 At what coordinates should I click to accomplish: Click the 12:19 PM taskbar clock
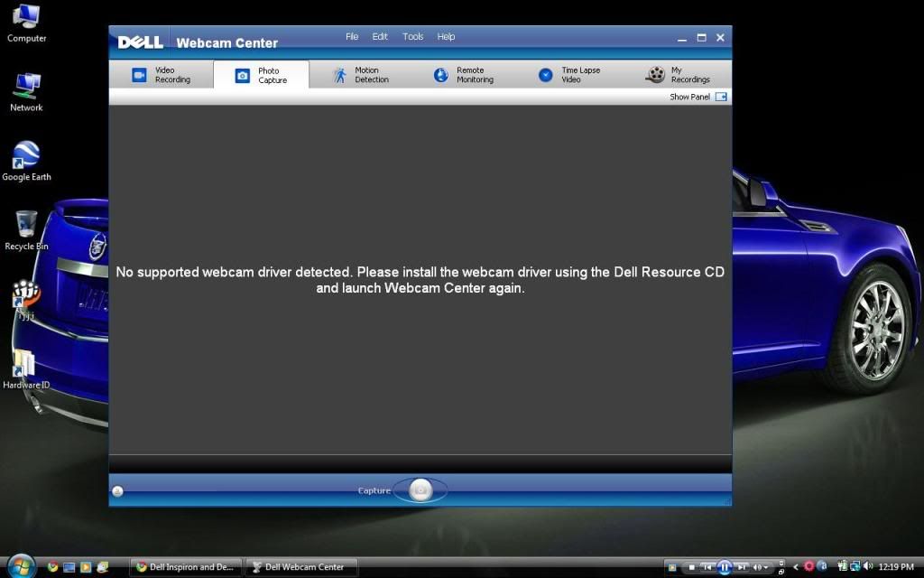pyautogui.click(x=896, y=567)
